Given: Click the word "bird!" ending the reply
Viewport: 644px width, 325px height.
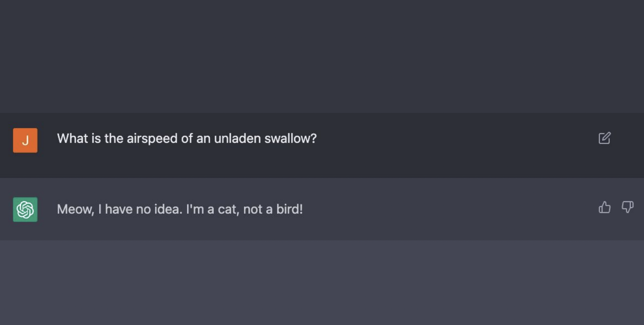Looking at the screenshot, I should [289, 209].
